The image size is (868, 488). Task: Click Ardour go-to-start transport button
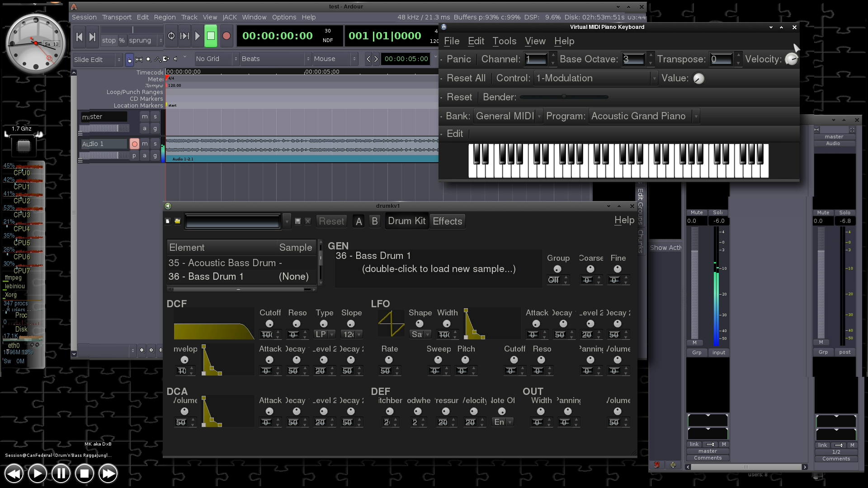(79, 37)
